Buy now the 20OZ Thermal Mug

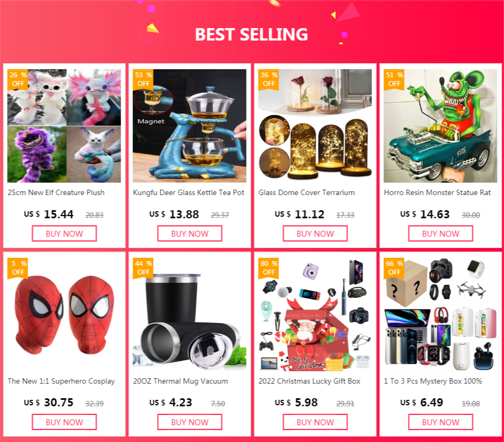point(190,422)
